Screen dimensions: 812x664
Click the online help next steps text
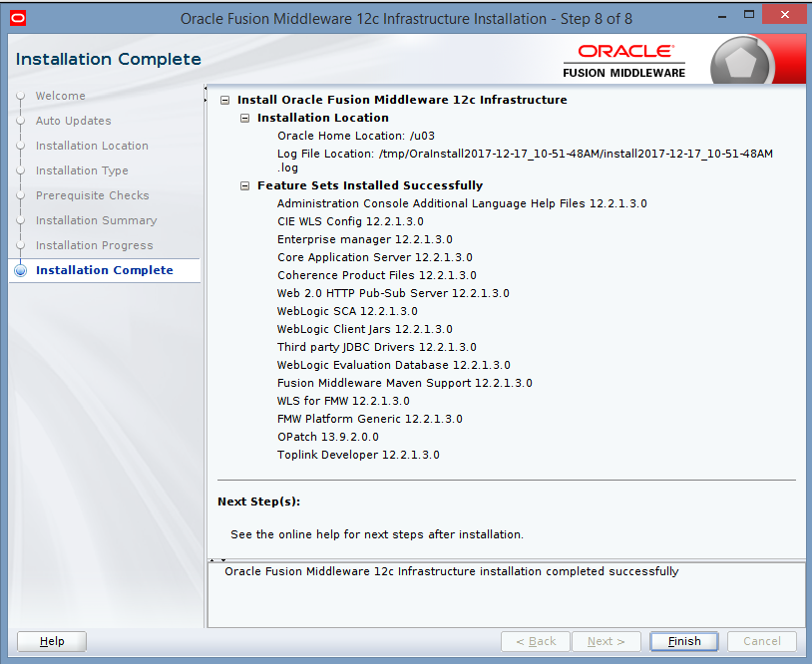[377, 534]
